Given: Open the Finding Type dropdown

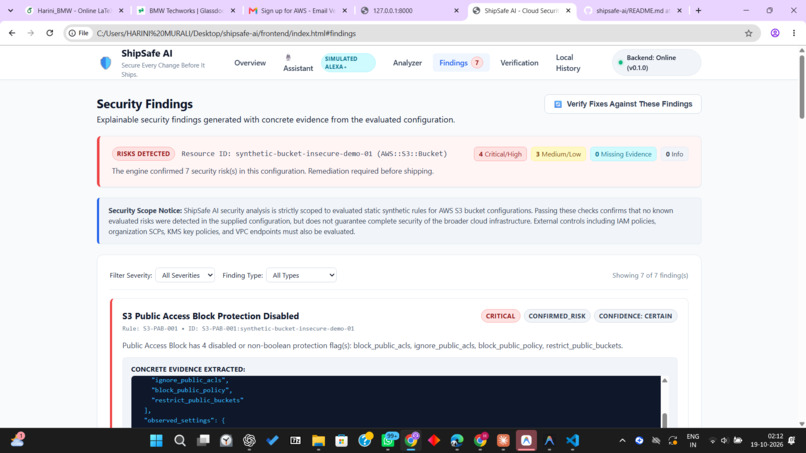Looking at the screenshot, I should pyautogui.click(x=302, y=275).
